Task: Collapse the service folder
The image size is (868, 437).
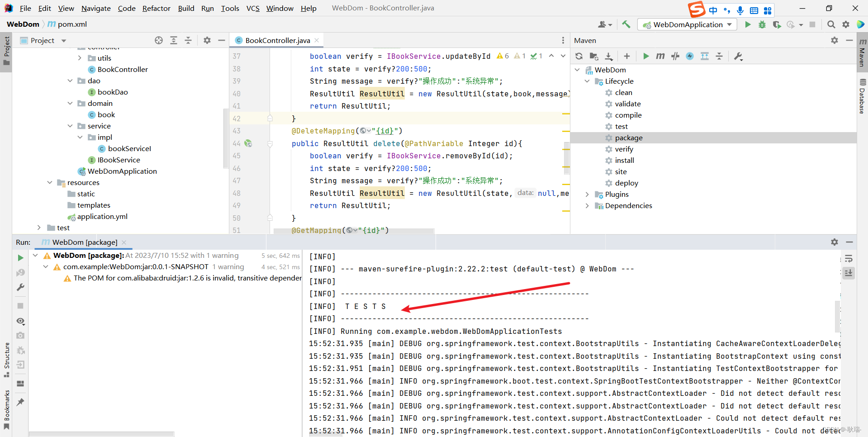Action: click(x=70, y=126)
